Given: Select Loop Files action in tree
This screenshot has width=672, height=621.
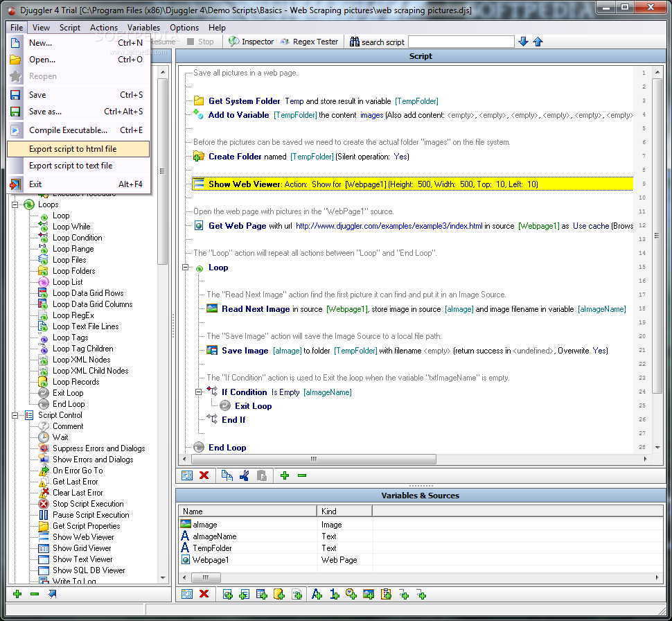Looking at the screenshot, I should pyautogui.click(x=69, y=260).
